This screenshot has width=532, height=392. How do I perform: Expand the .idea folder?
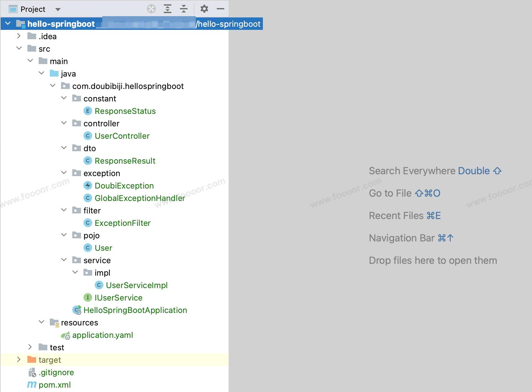(19, 36)
